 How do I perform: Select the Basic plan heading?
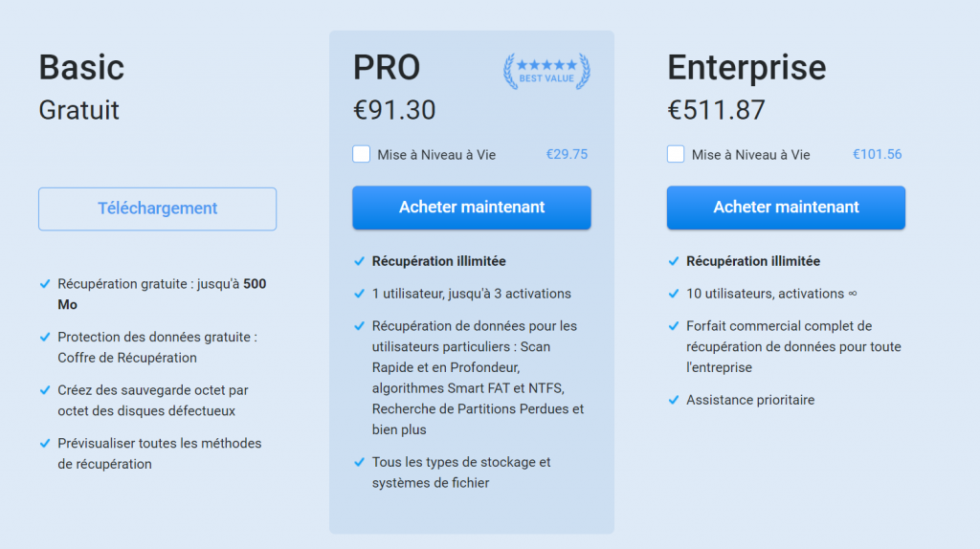pyautogui.click(x=81, y=68)
